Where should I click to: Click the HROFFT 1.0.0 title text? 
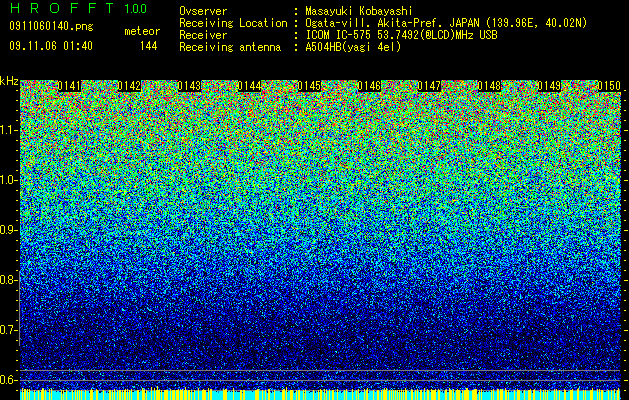pyautogui.click(x=79, y=8)
